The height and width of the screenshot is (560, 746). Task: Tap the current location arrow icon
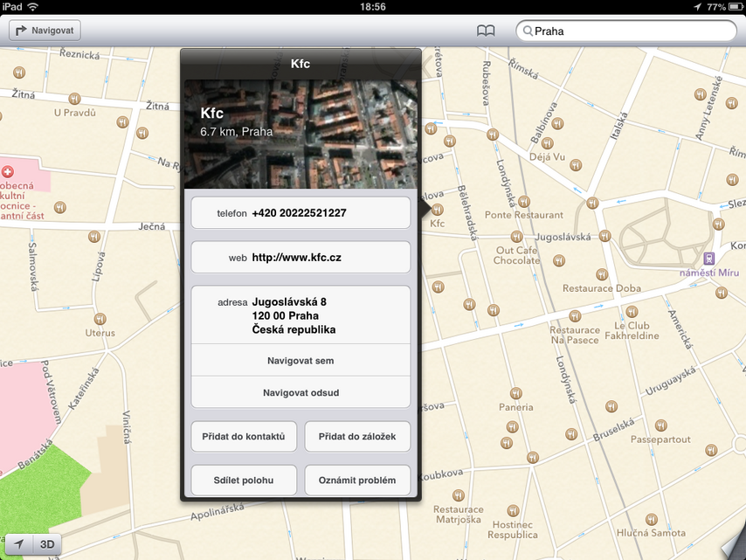tap(17, 543)
